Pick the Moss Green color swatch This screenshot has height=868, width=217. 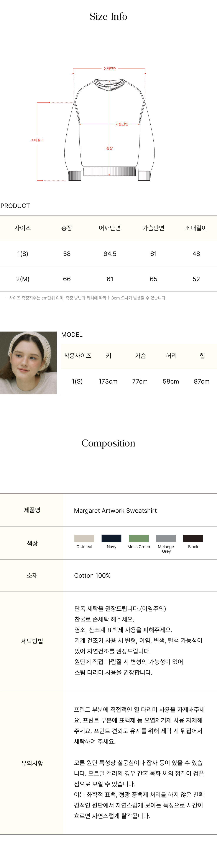click(x=138, y=538)
